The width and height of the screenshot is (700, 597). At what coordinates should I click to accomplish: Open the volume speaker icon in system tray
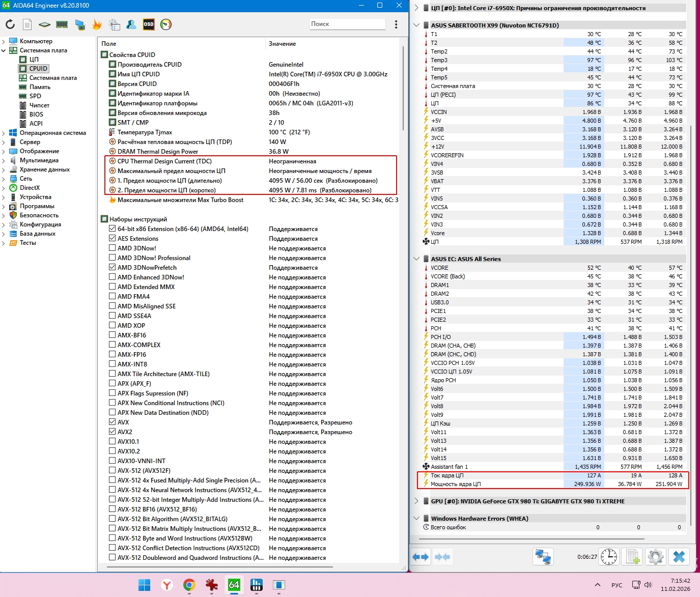pyautogui.click(x=648, y=585)
